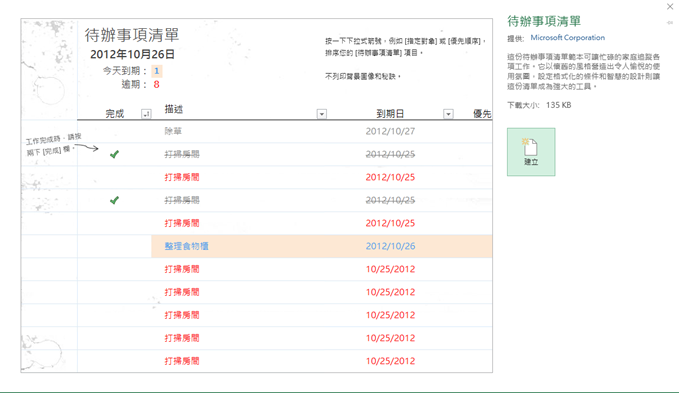Select the date 2012年10月26日 in the preview
This screenshot has width=679, height=393.
point(132,54)
